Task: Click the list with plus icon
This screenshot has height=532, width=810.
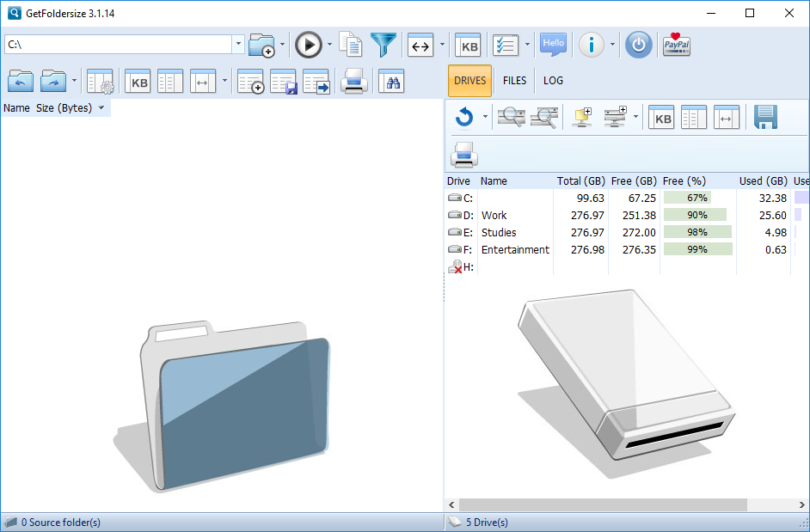Action: pos(250,82)
